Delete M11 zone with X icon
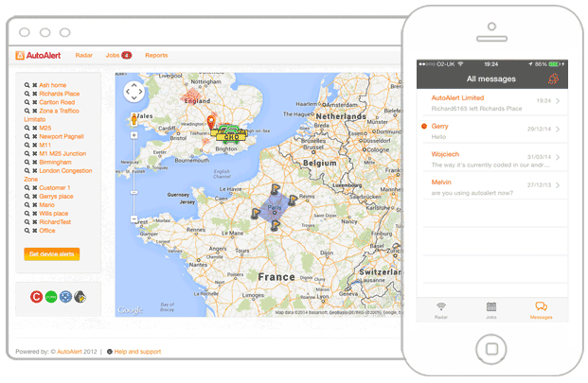The width and height of the screenshot is (588, 383). click(34, 145)
